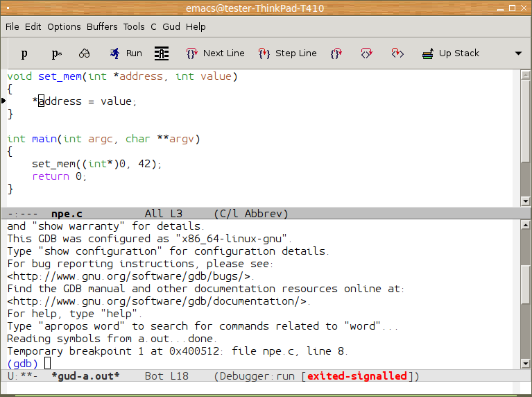This screenshot has height=397, width=532.
Task: Click the source buffer scrollbar down arrow
Action: [x=525, y=201]
